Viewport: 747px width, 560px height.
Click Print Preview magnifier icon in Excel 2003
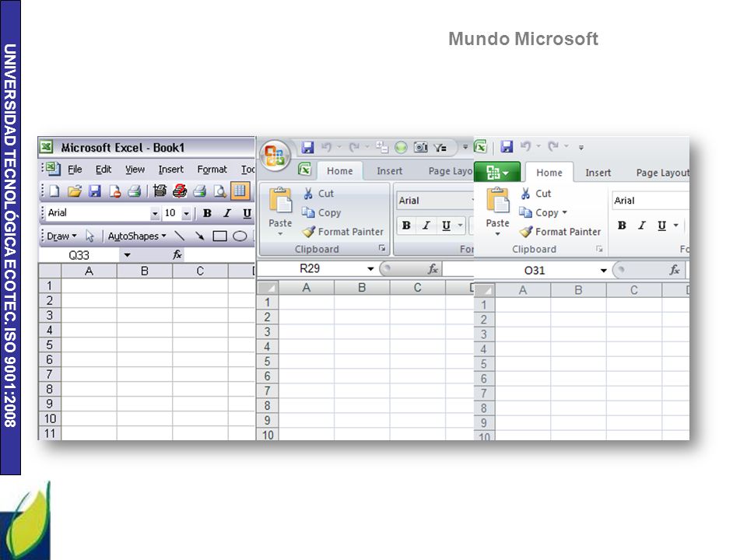tap(219, 191)
